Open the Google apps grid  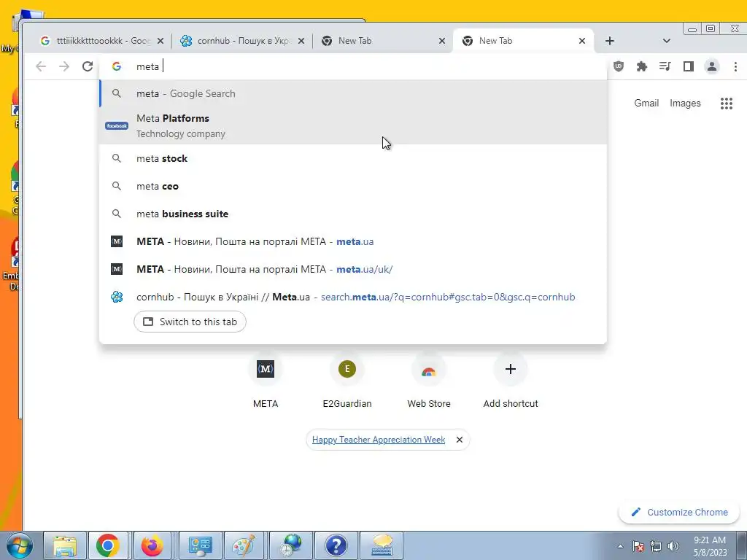tap(726, 104)
